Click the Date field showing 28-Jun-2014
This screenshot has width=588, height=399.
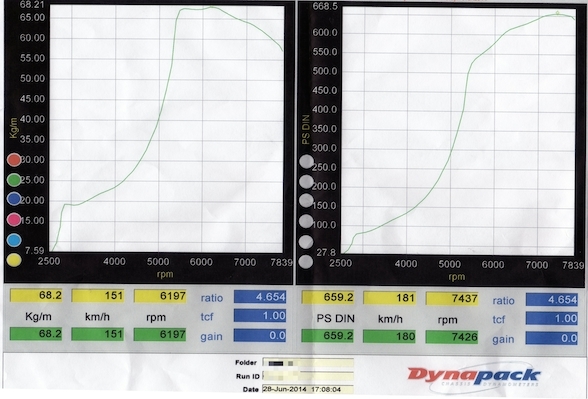(x=308, y=389)
